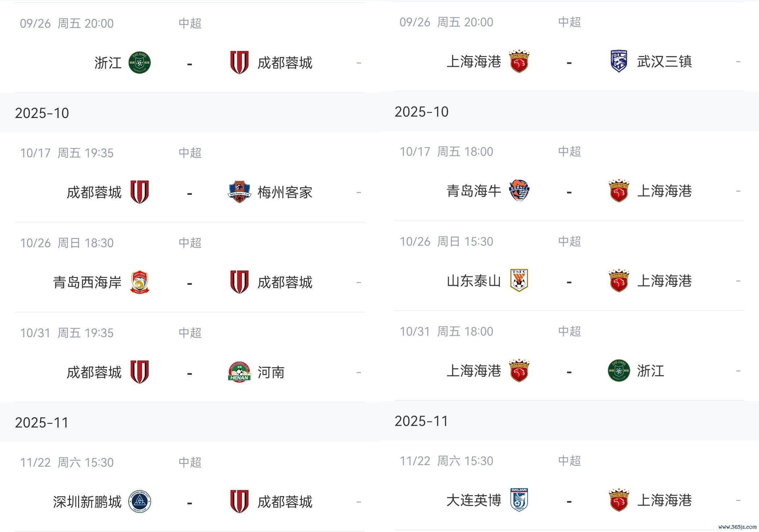Click the 武汉三镇 team name
This screenshot has width=759, height=532.
coord(664,62)
